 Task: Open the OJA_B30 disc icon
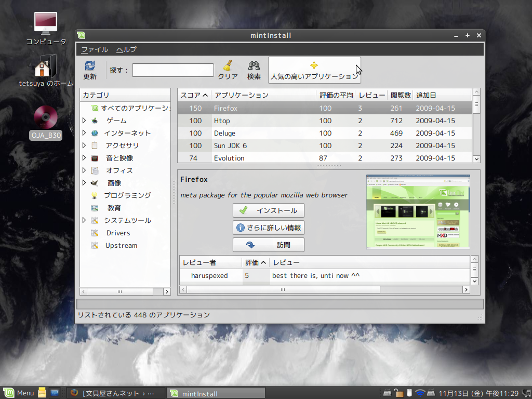(x=46, y=123)
